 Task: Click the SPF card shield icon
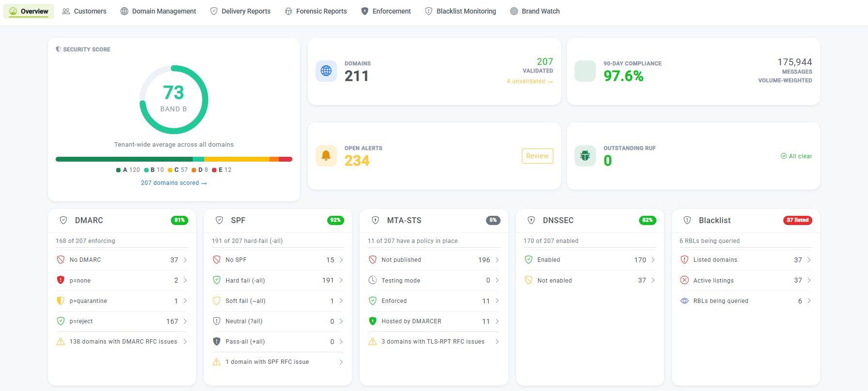coord(219,220)
